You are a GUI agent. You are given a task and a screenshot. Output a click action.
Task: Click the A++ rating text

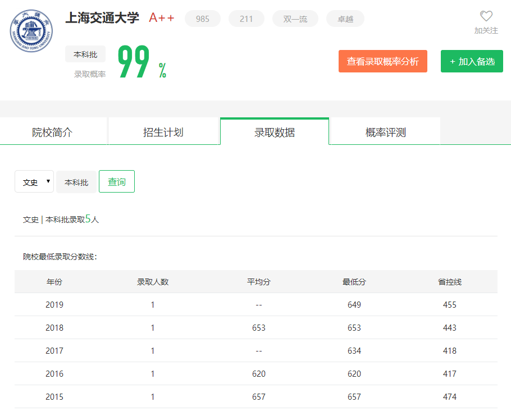[162, 17]
